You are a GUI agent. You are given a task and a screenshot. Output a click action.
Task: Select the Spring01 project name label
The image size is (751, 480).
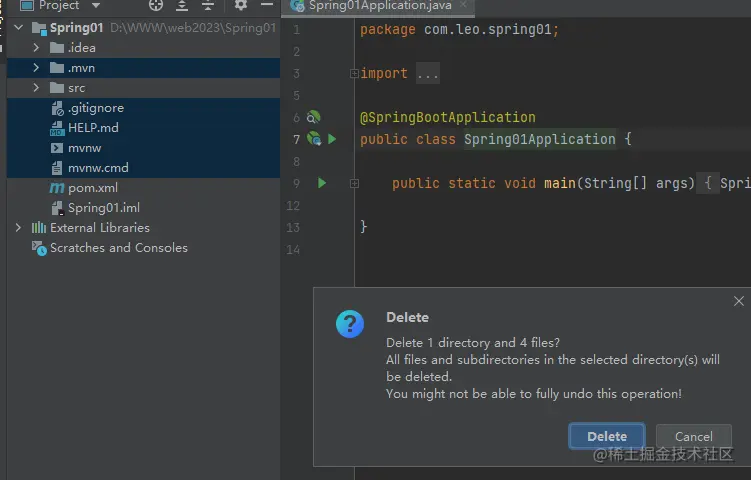77,28
